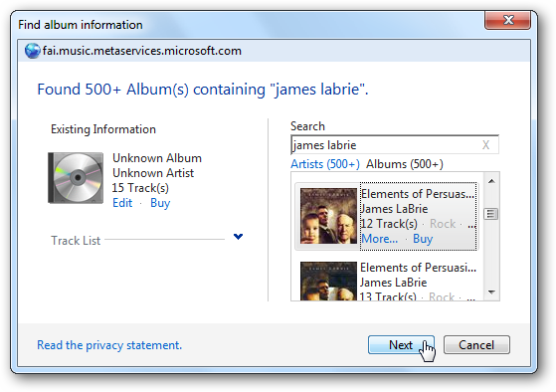Click the Next button

point(401,345)
